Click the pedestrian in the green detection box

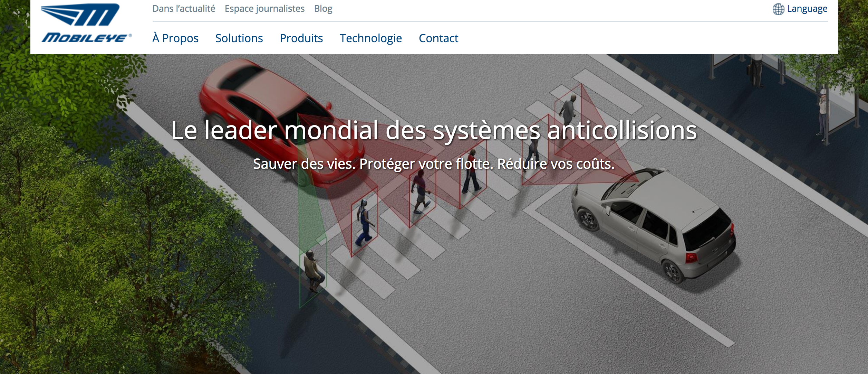pyautogui.click(x=313, y=271)
